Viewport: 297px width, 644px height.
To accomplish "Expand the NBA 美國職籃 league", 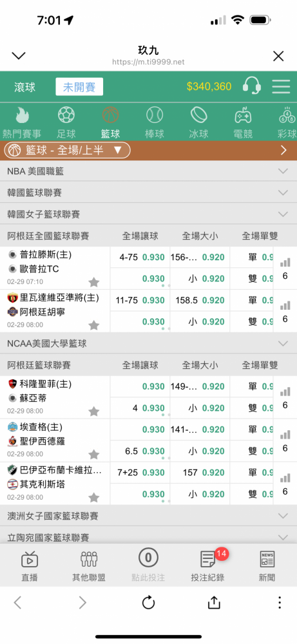I will click(148, 171).
